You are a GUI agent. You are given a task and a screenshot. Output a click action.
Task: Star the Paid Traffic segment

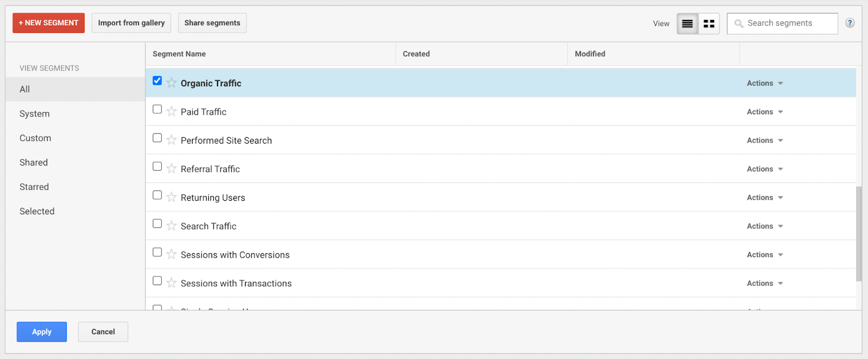pyautogui.click(x=171, y=111)
